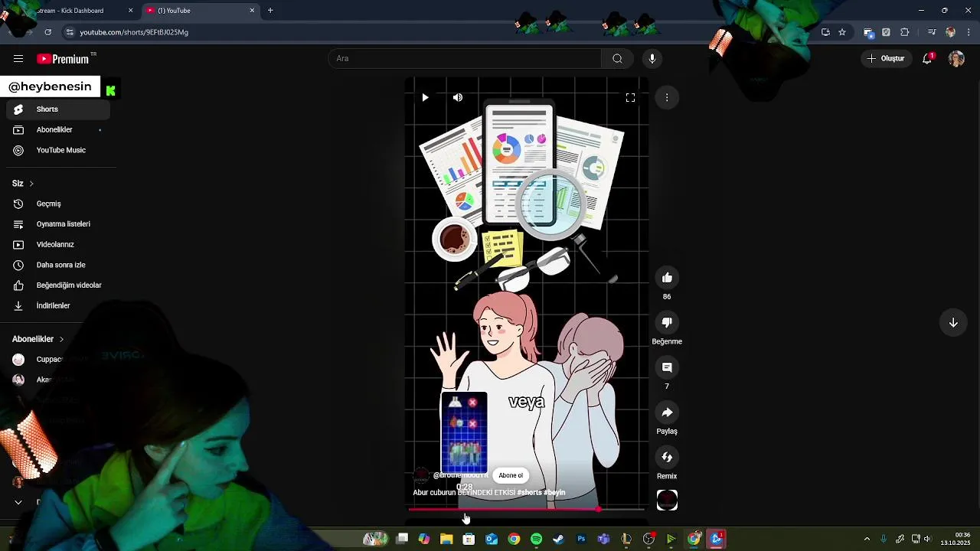Open Chrome profile avatar

coord(950,32)
